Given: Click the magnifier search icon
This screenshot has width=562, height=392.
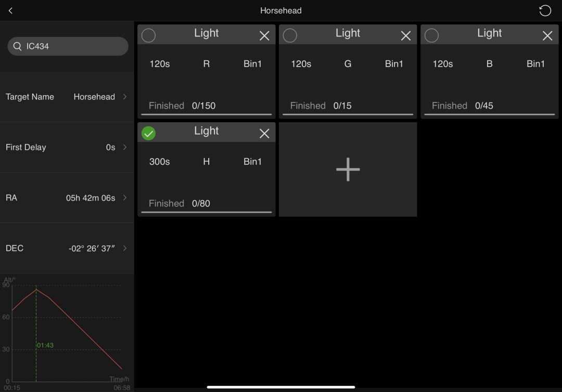Looking at the screenshot, I should pos(18,46).
